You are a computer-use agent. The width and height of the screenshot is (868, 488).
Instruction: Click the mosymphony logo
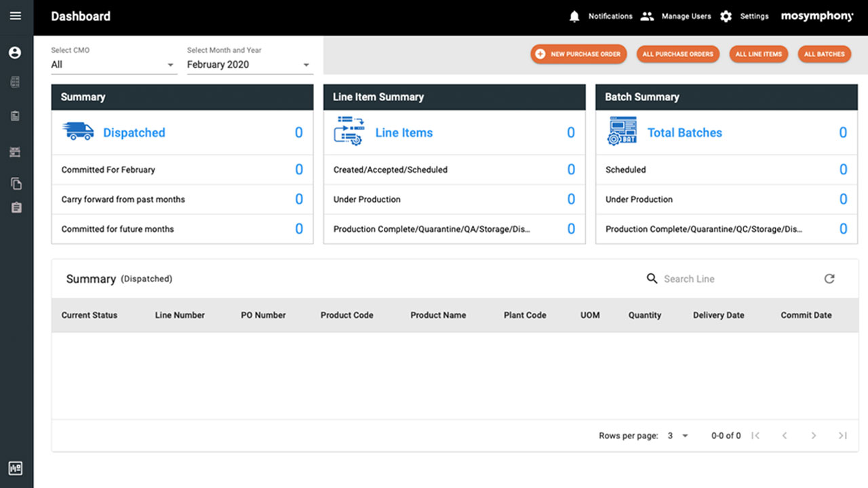(x=817, y=16)
